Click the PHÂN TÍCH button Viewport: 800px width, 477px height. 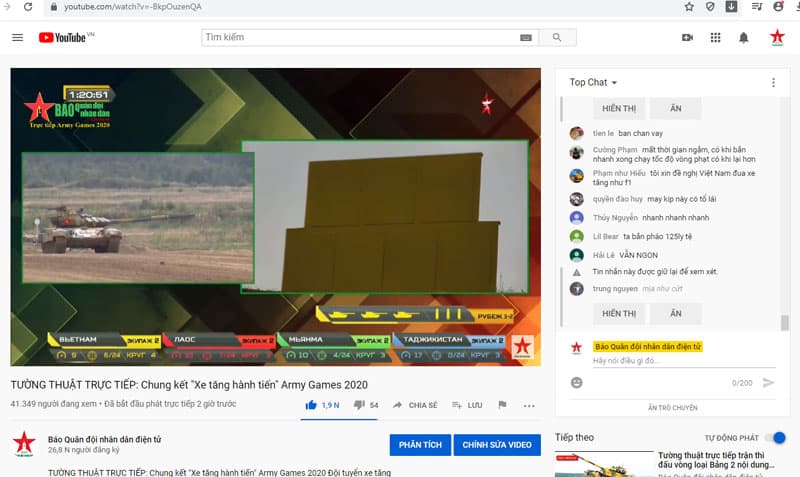tap(420, 445)
